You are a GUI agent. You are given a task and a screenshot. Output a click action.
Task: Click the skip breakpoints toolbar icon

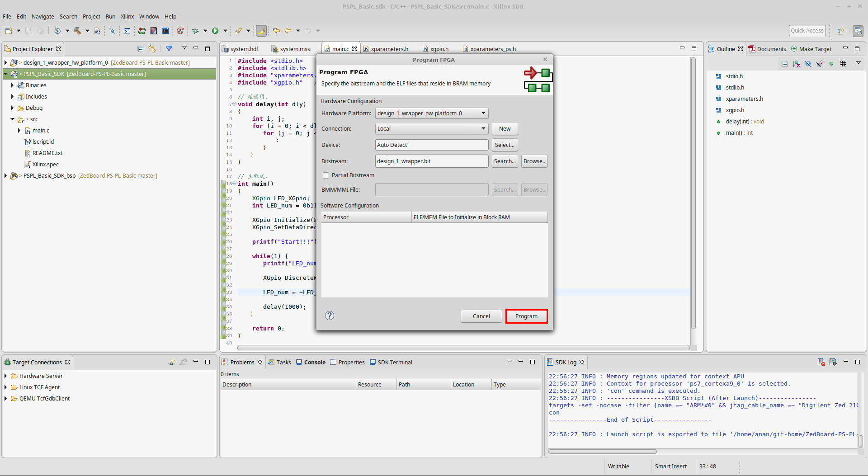click(112, 31)
